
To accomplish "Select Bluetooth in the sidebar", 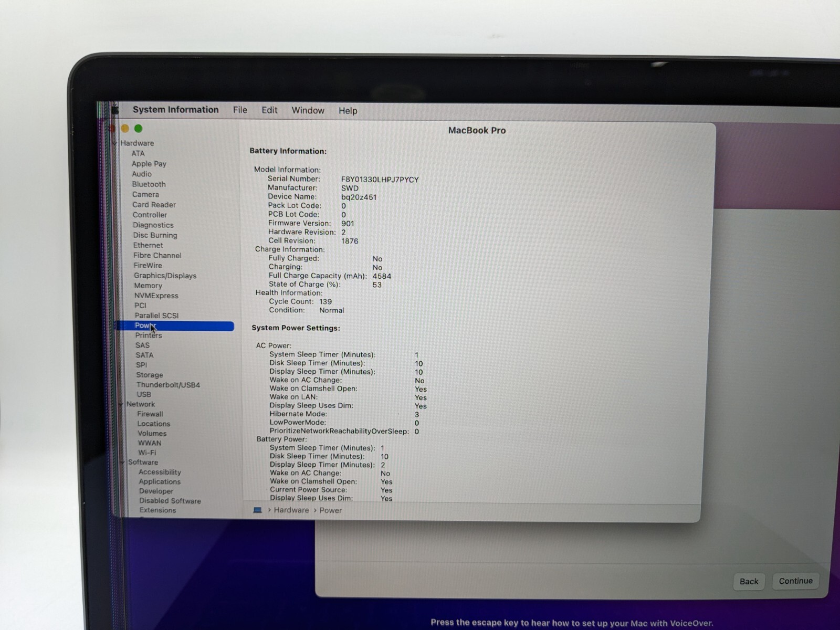I will 149,184.
